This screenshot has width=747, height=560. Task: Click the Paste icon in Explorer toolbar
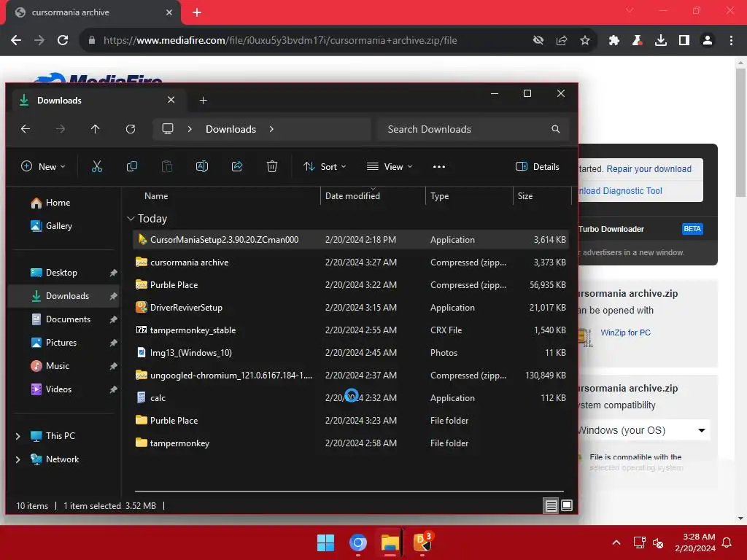tap(167, 166)
